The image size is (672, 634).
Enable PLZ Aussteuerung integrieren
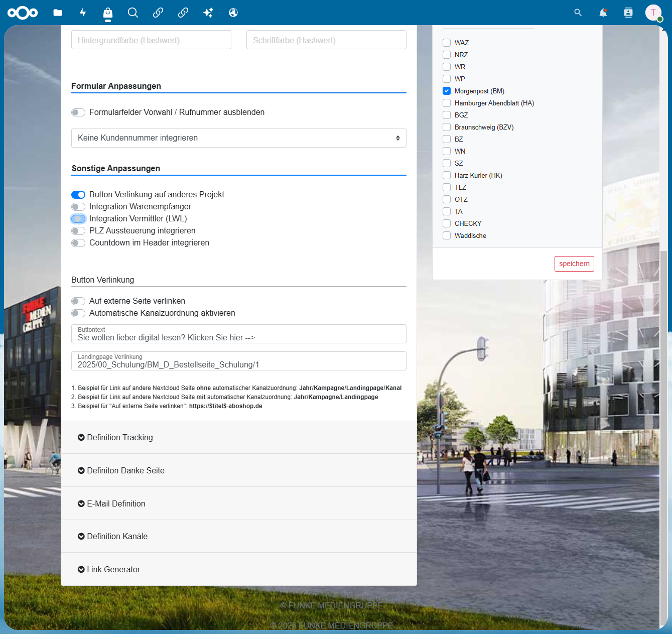pyautogui.click(x=78, y=231)
